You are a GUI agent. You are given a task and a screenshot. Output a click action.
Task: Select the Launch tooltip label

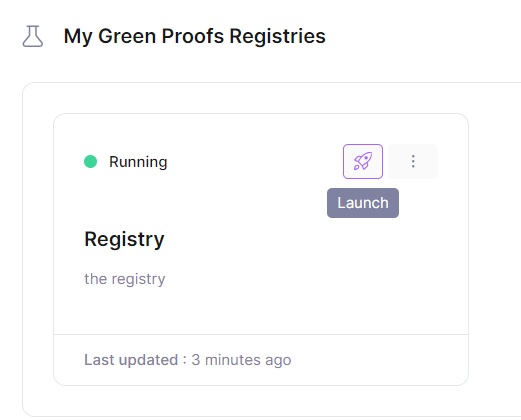[363, 203]
